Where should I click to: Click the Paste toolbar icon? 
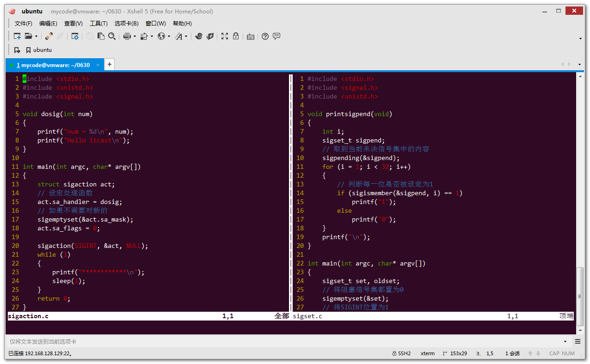tap(101, 36)
